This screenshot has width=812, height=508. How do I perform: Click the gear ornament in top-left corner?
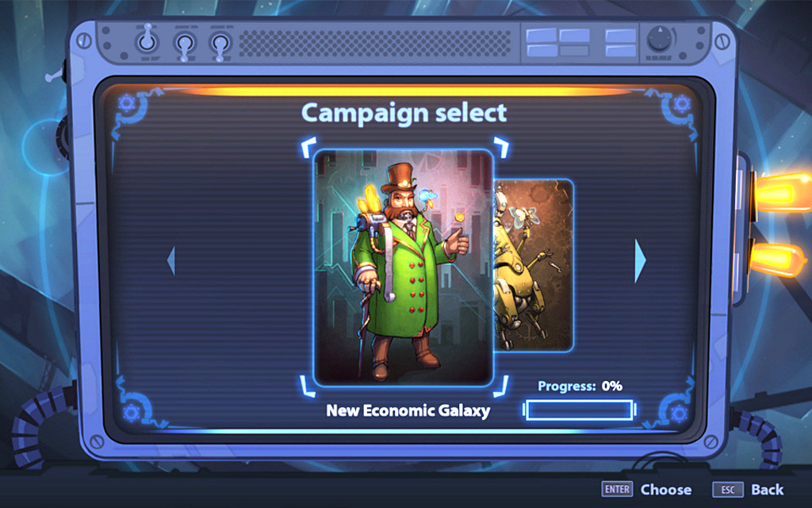pos(127,103)
